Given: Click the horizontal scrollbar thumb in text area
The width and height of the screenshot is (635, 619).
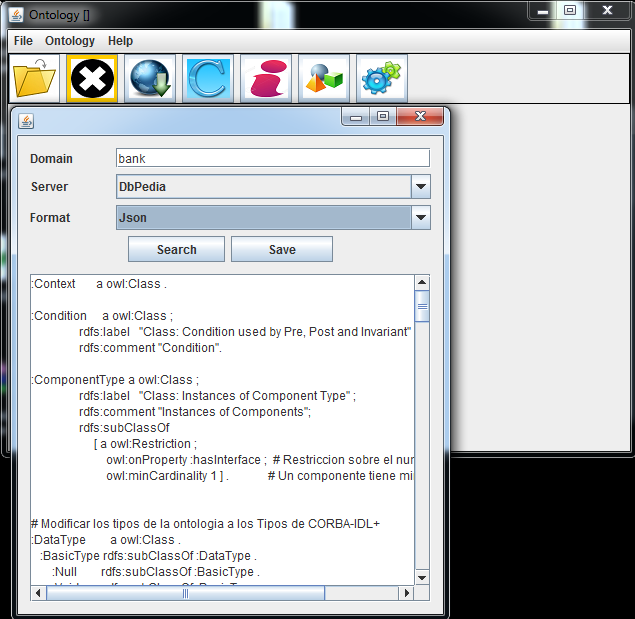Looking at the screenshot, I should coord(185,593).
